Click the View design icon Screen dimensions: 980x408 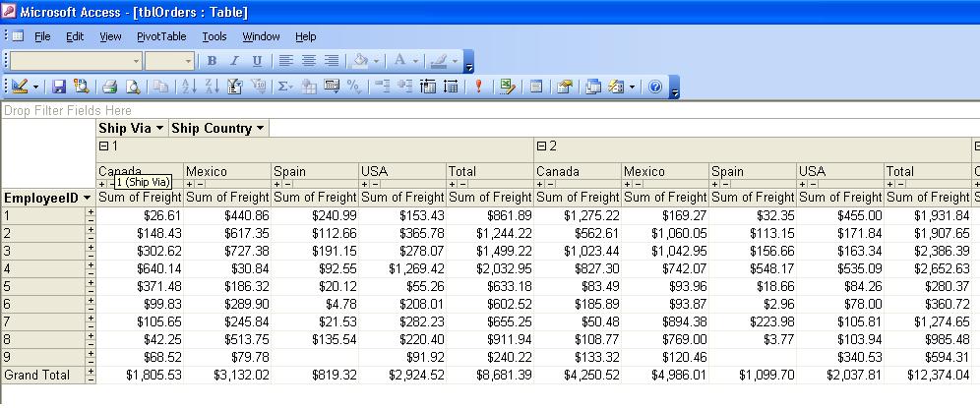tap(20, 87)
